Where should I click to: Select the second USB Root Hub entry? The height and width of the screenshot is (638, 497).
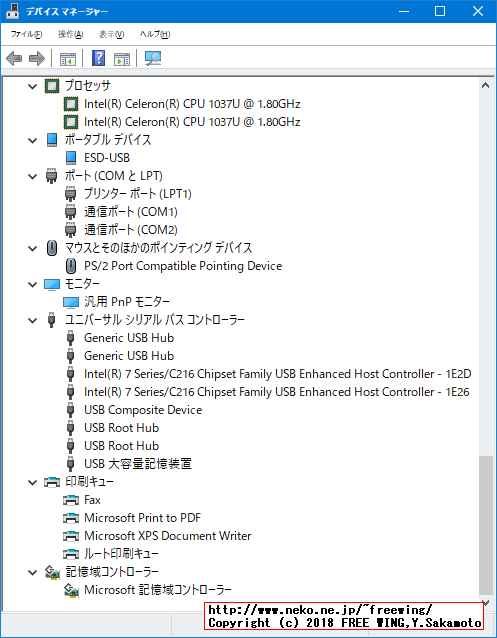pos(121,446)
